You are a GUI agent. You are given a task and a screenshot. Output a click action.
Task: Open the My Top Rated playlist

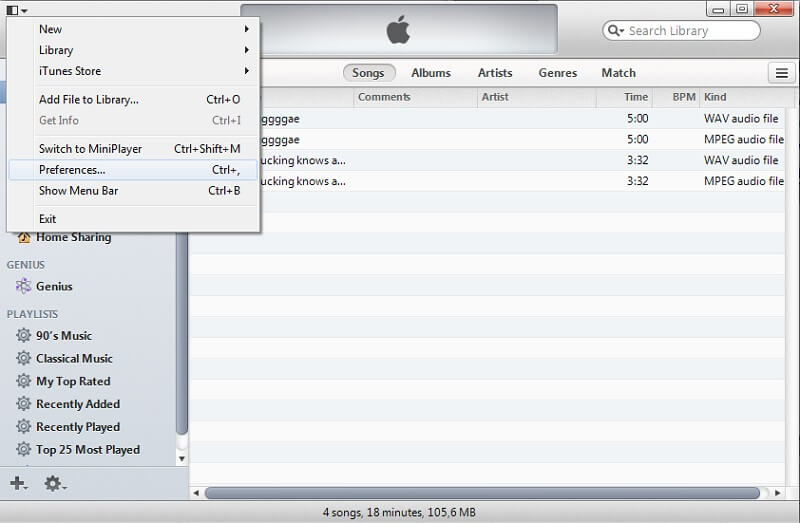(x=73, y=381)
